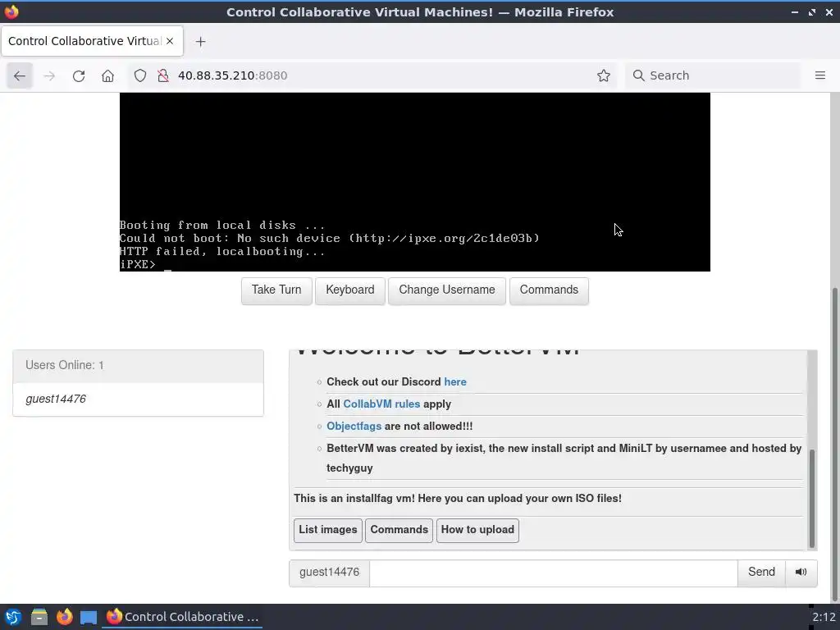Click the chat panel scrollbar
Image resolution: width=840 pixels, height=630 pixels.
click(812, 498)
